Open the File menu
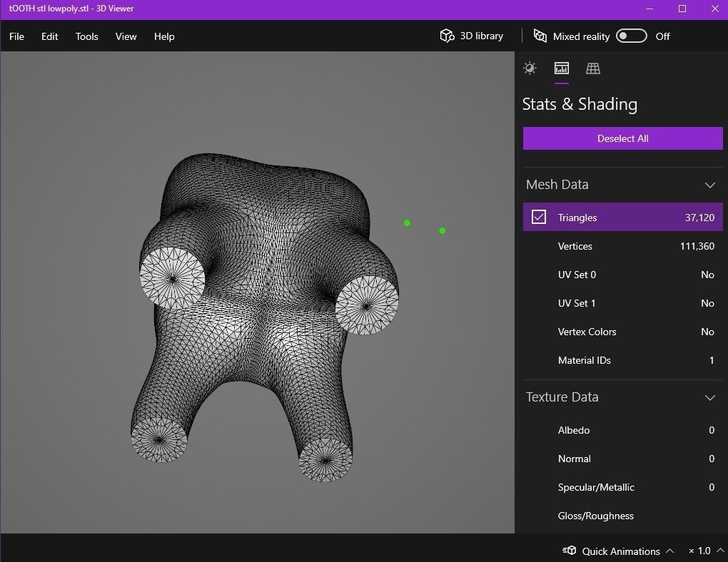 (16, 36)
